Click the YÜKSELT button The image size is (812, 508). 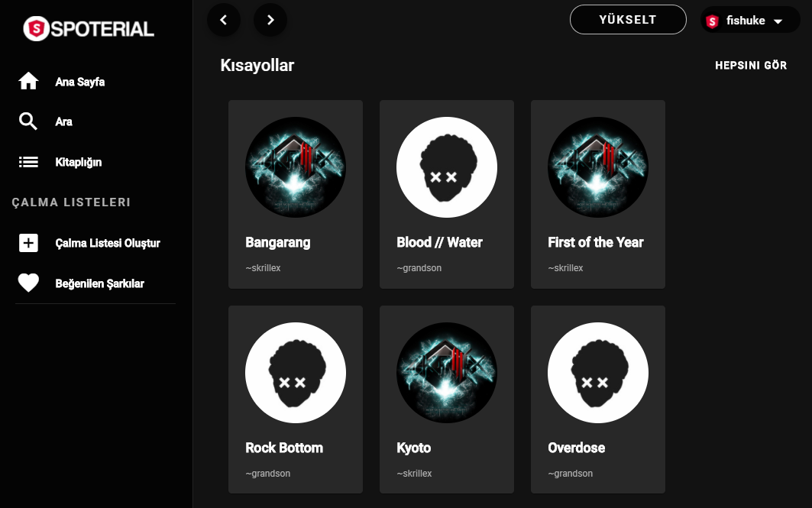pyautogui.click(x=627, y=19)
